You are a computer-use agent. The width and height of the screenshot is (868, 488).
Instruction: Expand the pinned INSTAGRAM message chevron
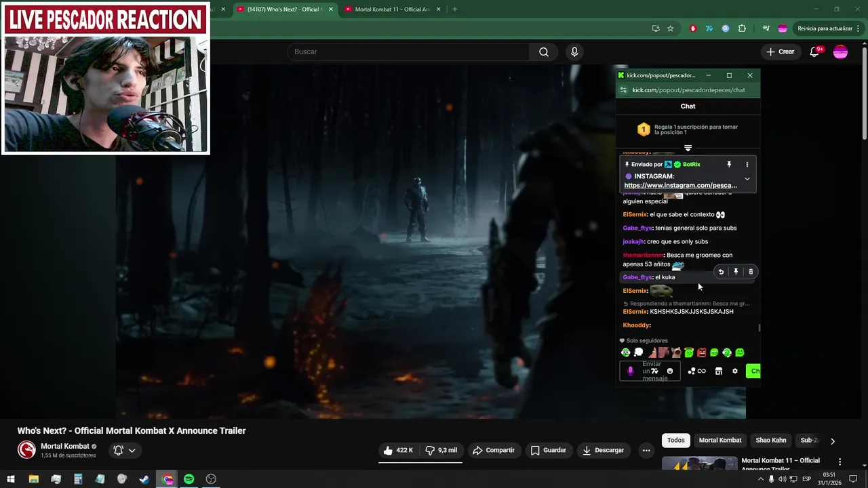pyautogui.click(x=747, y=179)
